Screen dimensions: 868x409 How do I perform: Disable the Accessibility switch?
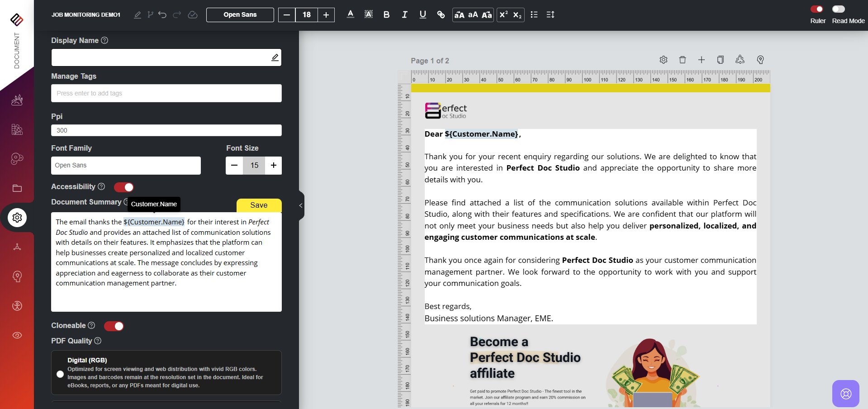click(x=124, y=187)
